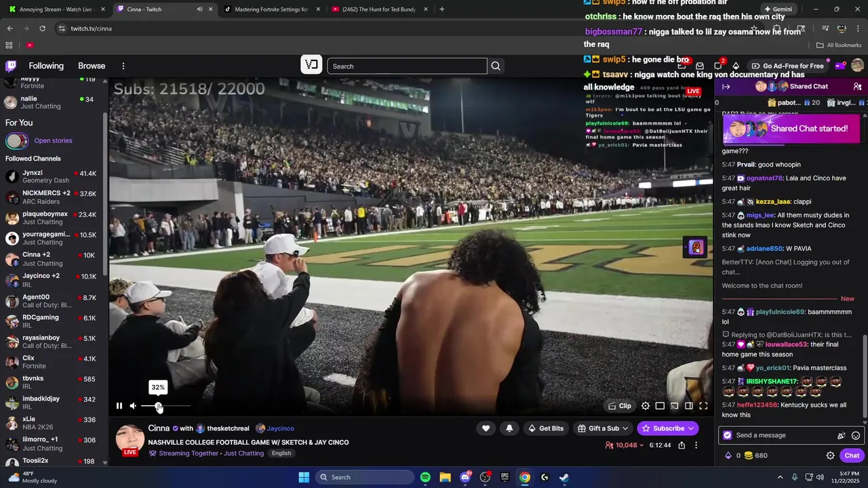The height and width of the screenshot is (488, 868).
Task: Open the chat celebration party icon
Action: [x=842, y=435]
